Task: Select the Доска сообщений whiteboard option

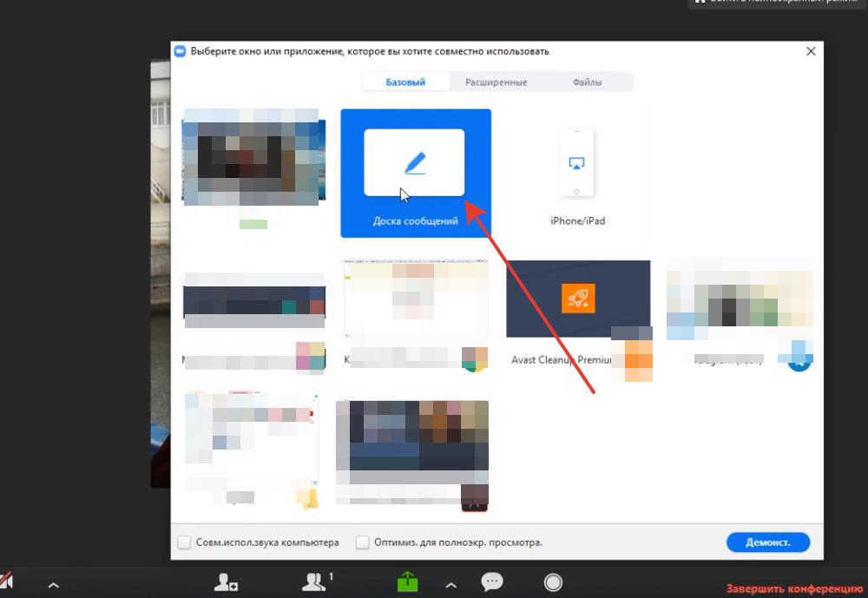Action: [x=415, y=173]
